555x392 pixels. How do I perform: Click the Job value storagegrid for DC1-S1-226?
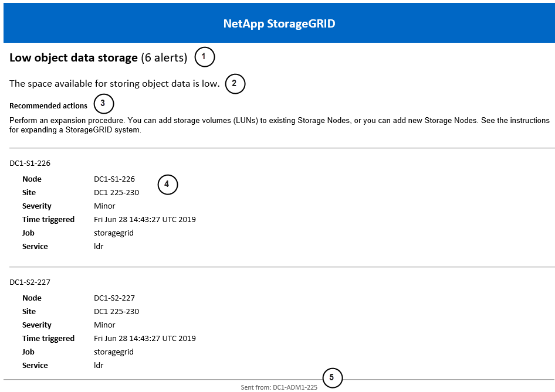coord(114,233)
